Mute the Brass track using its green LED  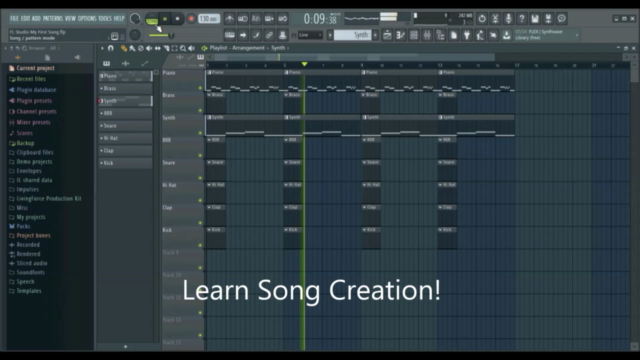[x=200, y=110]
